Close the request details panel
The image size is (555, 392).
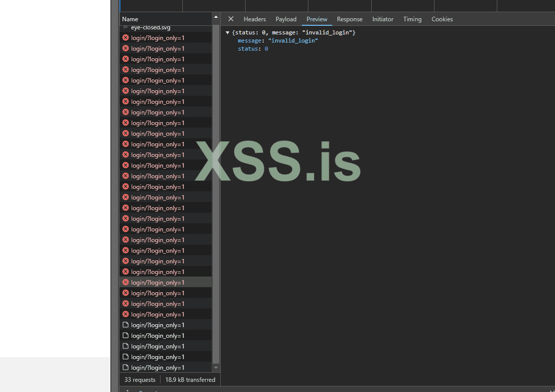[x=231, y=19]
